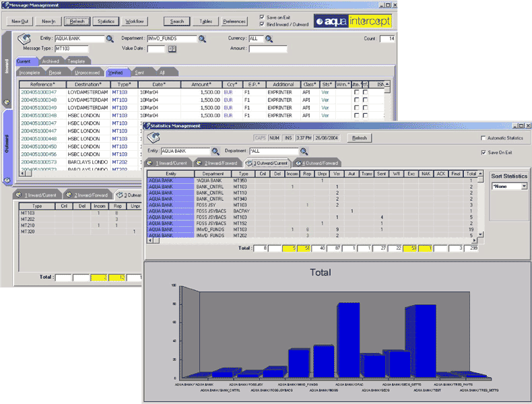Image resolution: width=532 pixels, height=404 pixels.
Task: Click Refresh in Statistics Management
Action: (359, 138)
